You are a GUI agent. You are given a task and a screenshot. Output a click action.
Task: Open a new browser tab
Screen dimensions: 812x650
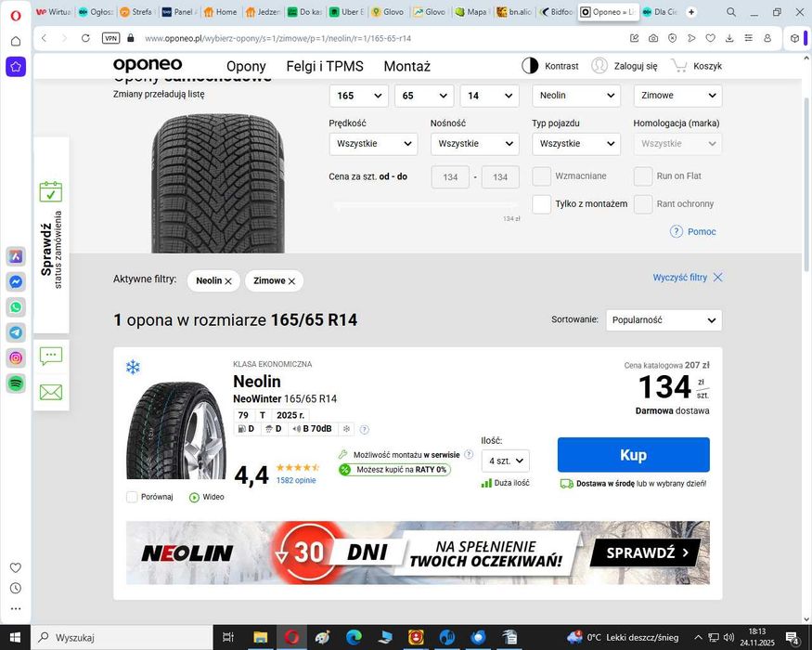691,11
